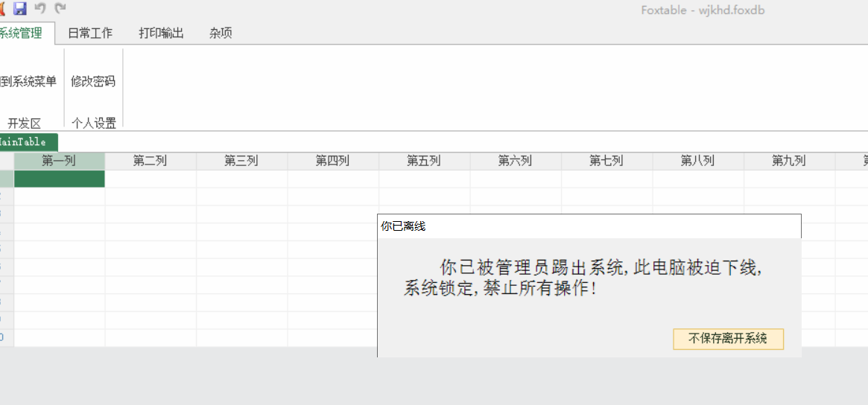Click the Undo arrow icon
868x405 pixels.
click(x=40, y=9)
